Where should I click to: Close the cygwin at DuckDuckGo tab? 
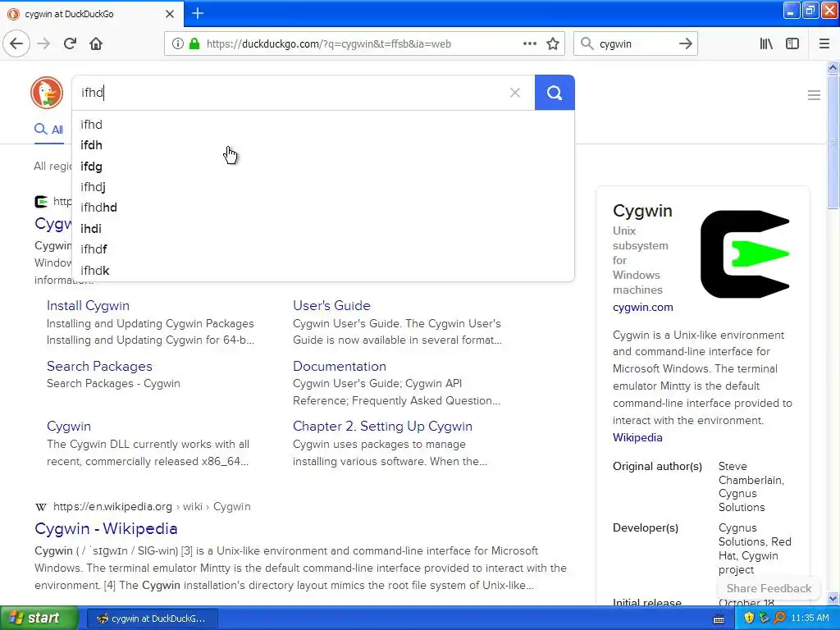pos(170,14)
